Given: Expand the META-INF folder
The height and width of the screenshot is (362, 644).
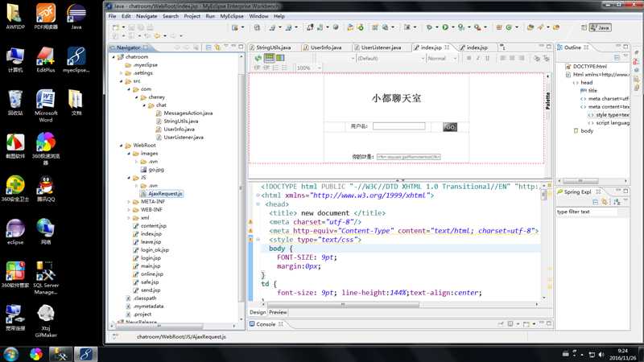Looking at the screenshot, I should (129, 202).
